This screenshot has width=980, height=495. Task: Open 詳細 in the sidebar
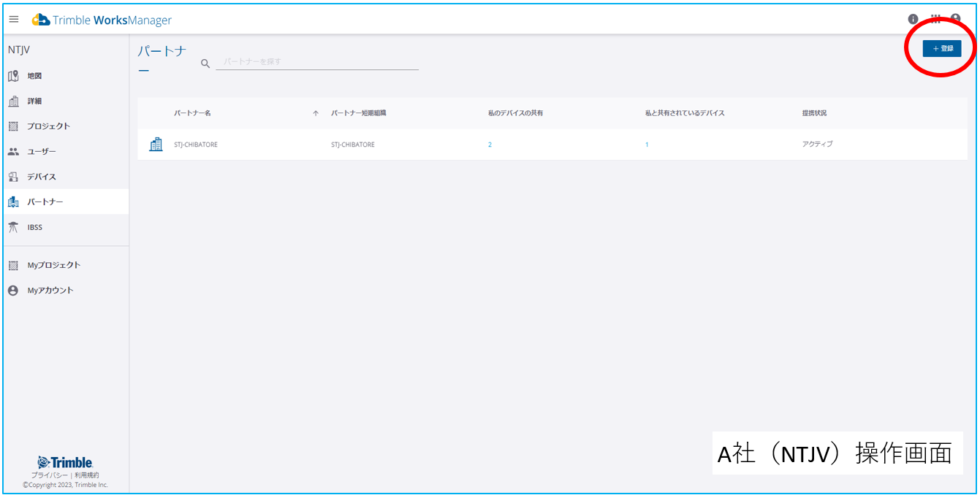(x=34, y=101)
